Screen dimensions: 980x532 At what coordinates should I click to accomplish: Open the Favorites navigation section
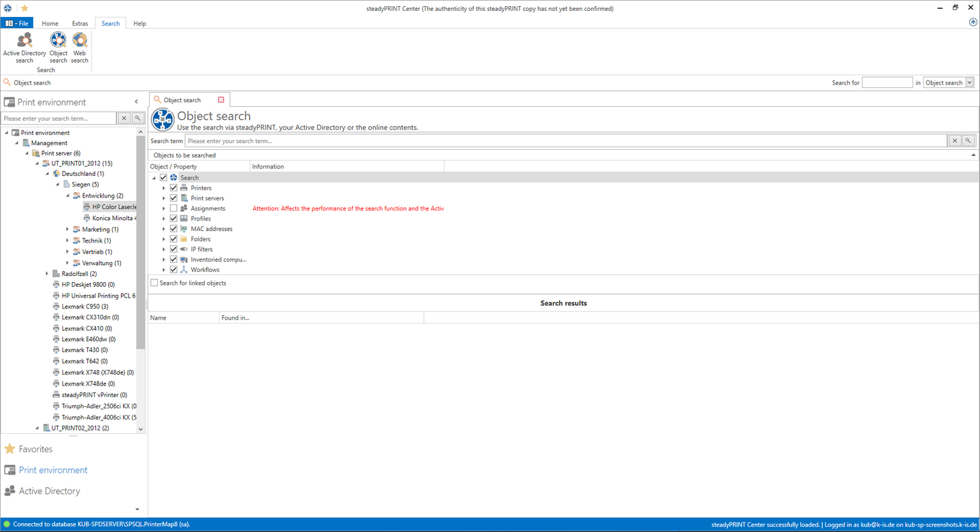[35, 449]
